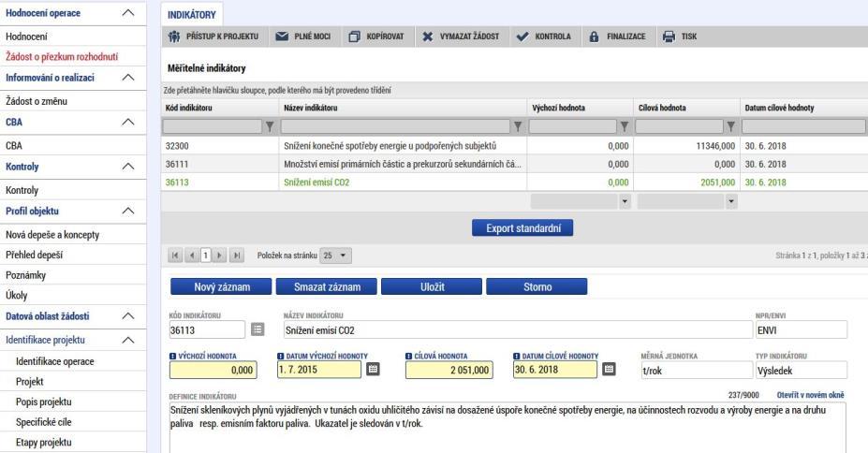The height and width of the screenshot is (453, 868).
Task: Open Hodnocení in sidebar
Action: click(26, 37)
